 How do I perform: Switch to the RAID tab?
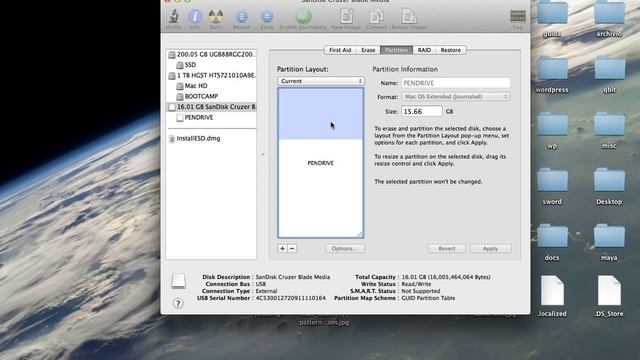424,50
